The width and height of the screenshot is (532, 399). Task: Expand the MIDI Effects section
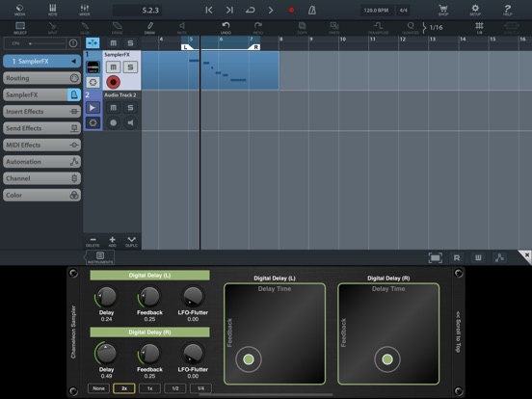coord(42,145)
